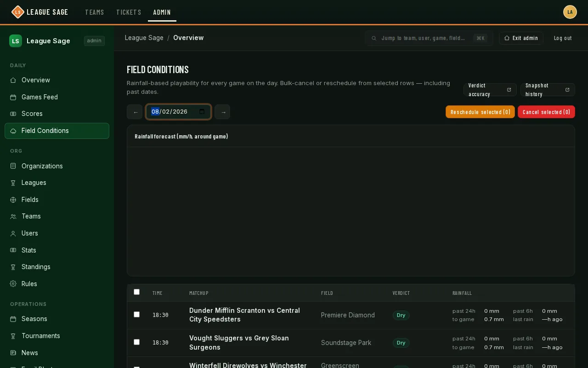Click Reschedule selected button

[x=480, y=112]
